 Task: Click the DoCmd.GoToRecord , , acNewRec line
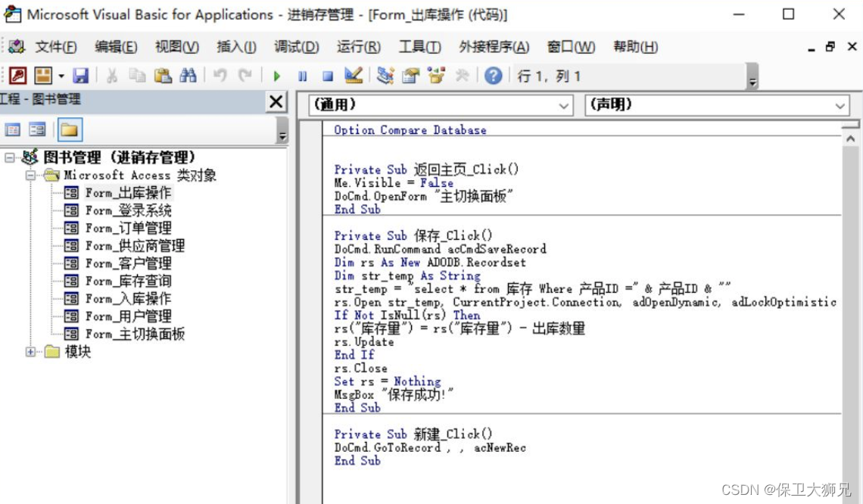430,447
